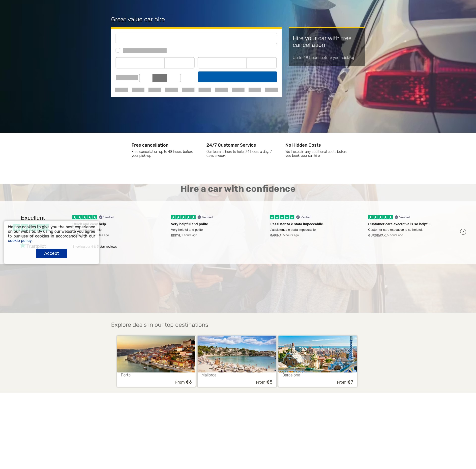Click the five-star rating on 'Quick and easy help' review
This screenshot has width=476, height=469.
tap(85, 217)
